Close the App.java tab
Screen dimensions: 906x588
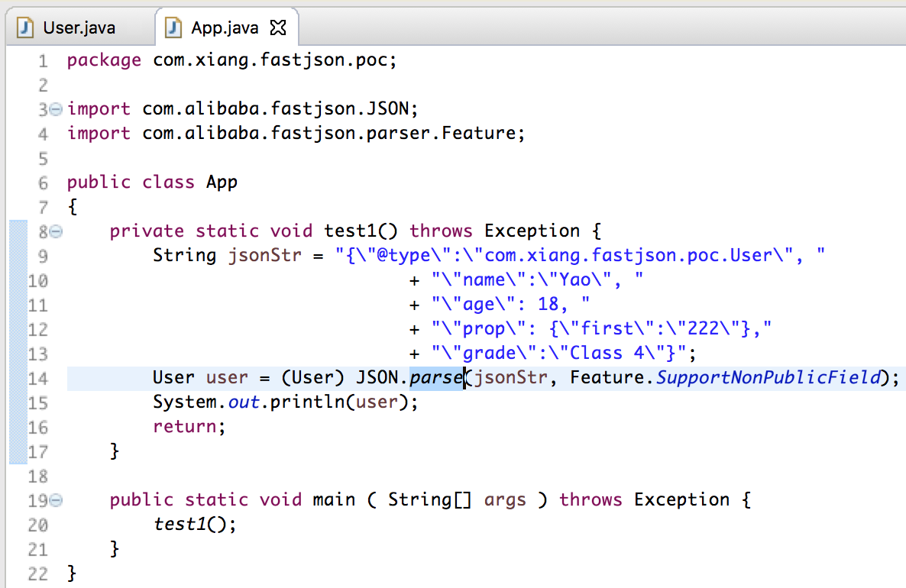pos(279,27)
